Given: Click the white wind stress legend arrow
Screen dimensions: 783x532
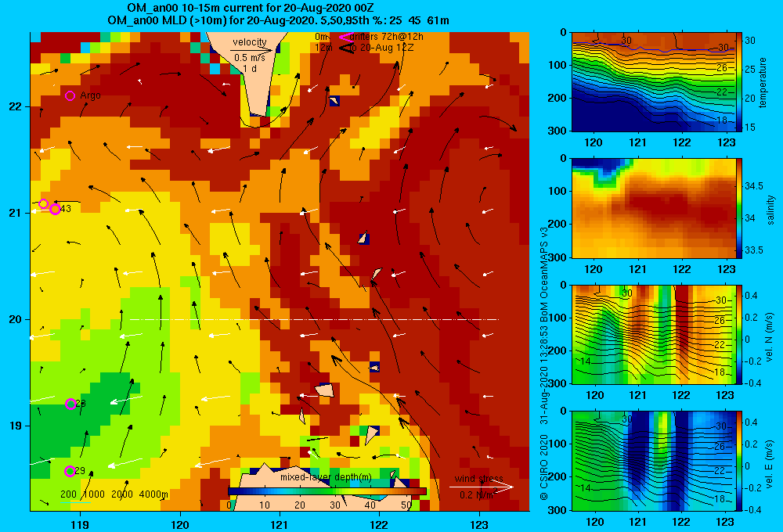Looking at the screenshot, I should pos(482,487).
